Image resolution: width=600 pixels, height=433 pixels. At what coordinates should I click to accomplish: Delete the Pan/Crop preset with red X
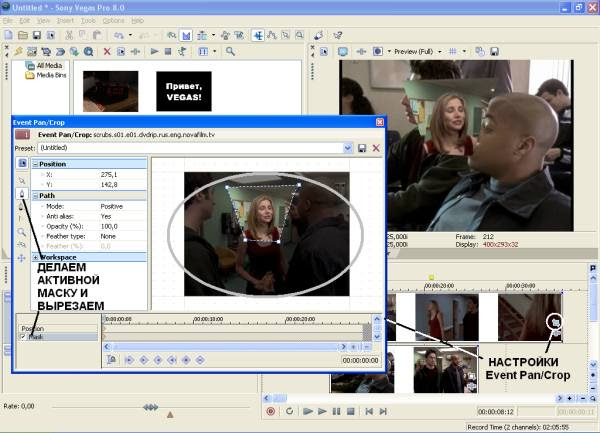pos(376,148)
